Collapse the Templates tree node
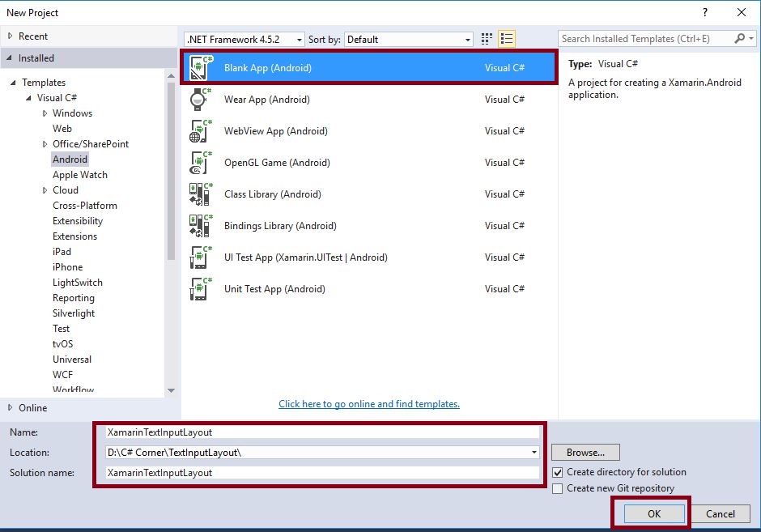The width and height of the screenshot is (761, 532). (x=13, y=83)
